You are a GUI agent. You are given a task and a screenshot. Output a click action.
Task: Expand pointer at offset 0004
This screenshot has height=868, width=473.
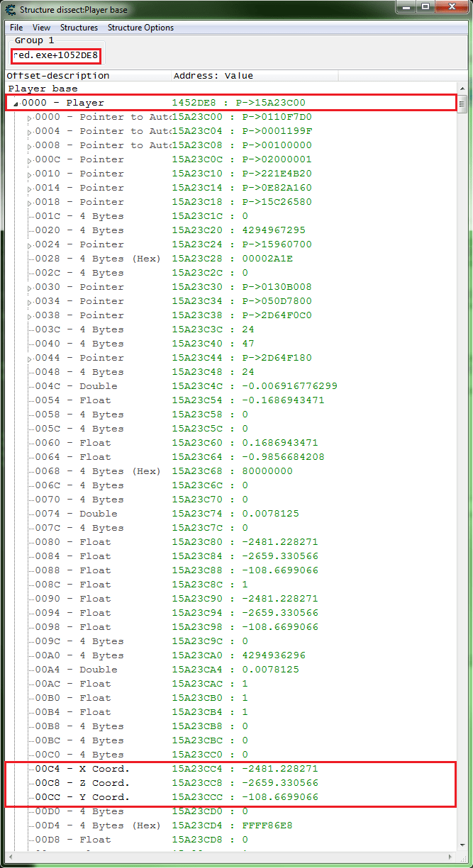[x=30, y=132]
